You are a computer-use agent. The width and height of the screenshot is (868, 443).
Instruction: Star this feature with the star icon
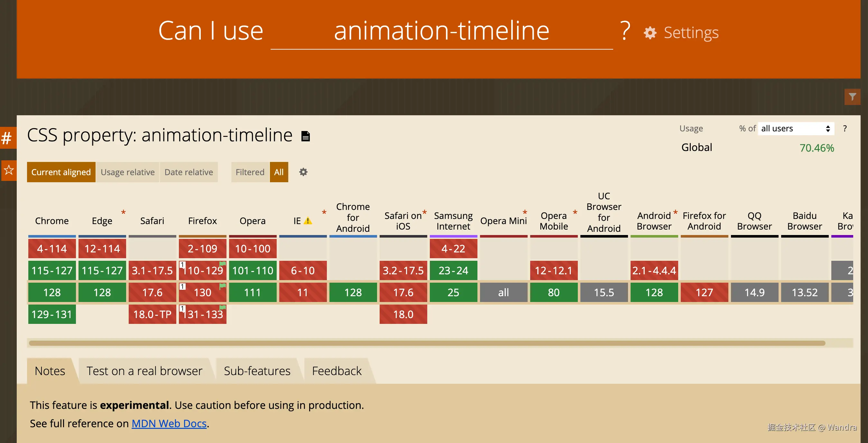[x=9, y=170]
